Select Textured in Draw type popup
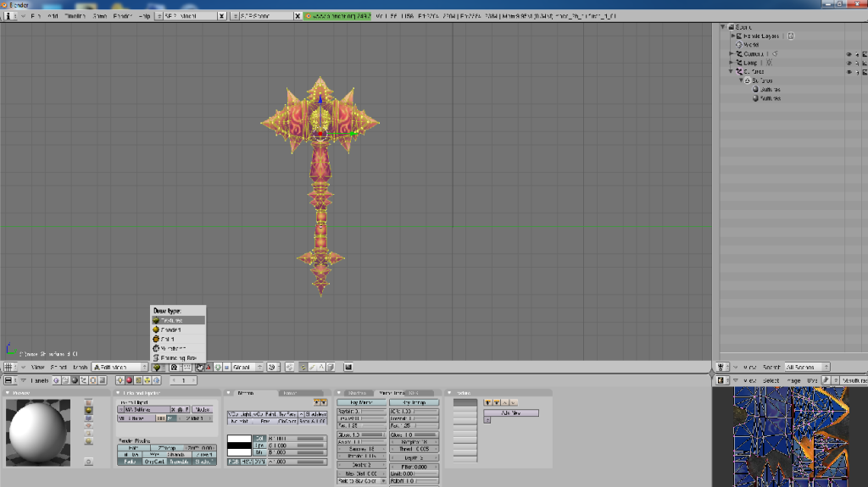The image size is (868, 487). [178, 320]
